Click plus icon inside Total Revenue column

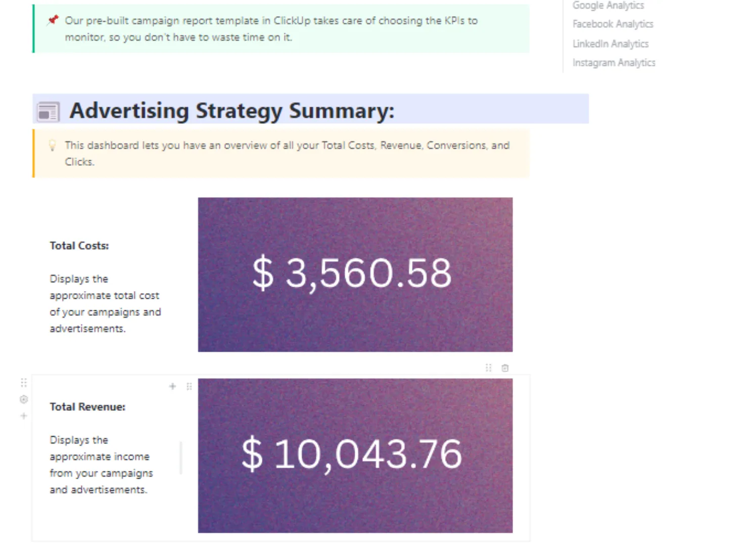tap(172, 386)
